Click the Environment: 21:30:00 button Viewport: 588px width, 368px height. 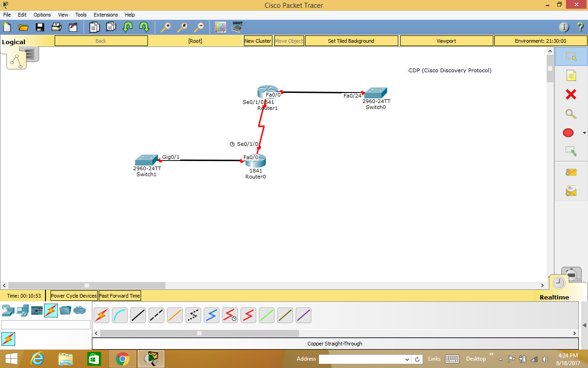pyautogui.click(x=540, y=41)
